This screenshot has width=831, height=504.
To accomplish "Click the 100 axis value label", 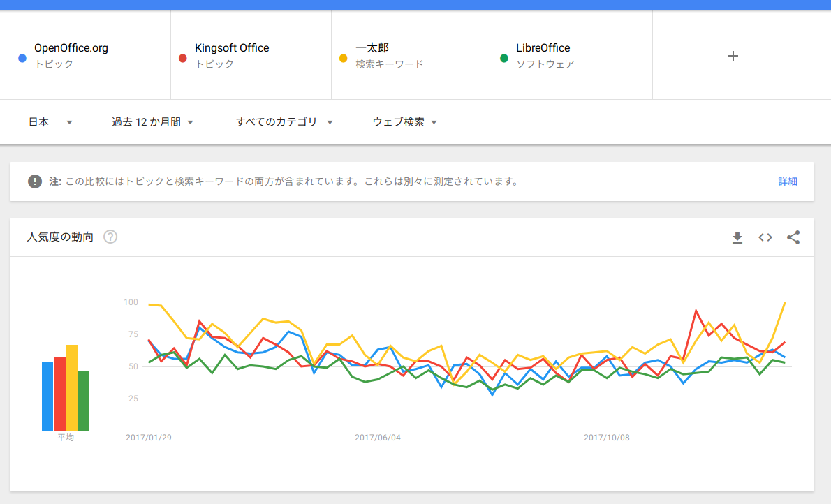I will click(x=131, y=302).
